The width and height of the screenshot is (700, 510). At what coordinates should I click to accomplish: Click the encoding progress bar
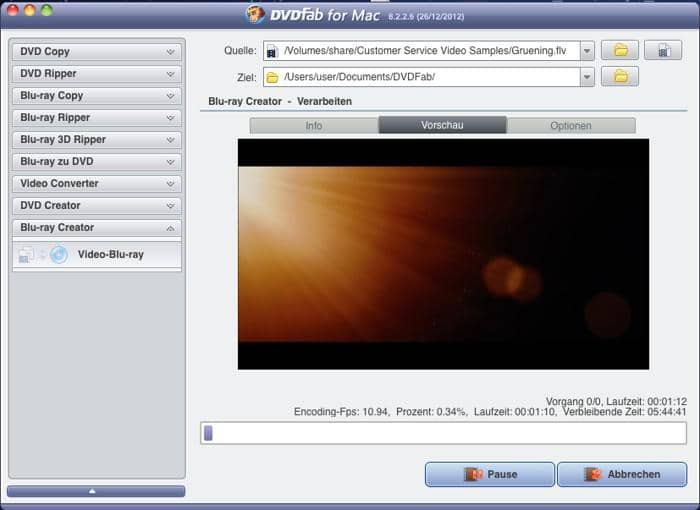[443, 433]
